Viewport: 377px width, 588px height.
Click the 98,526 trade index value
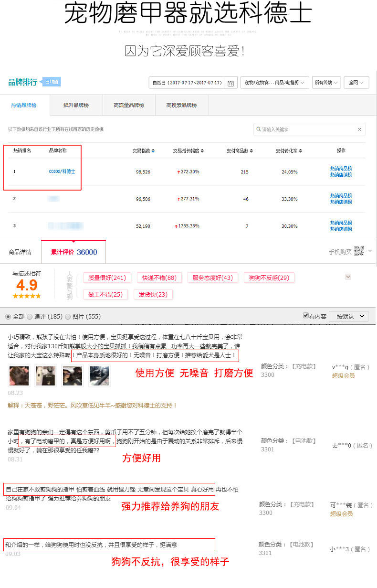pyautogui.click(x=143, y=172)
